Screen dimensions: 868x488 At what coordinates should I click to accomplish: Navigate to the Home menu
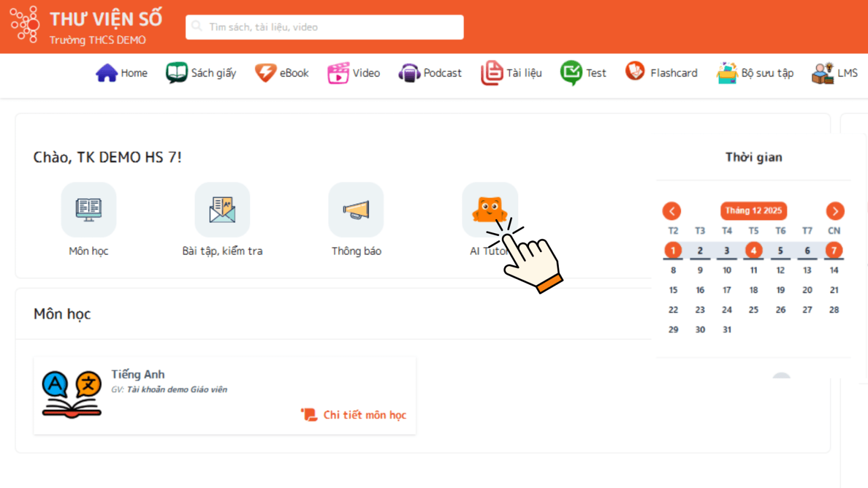click(x=122, y=73)
